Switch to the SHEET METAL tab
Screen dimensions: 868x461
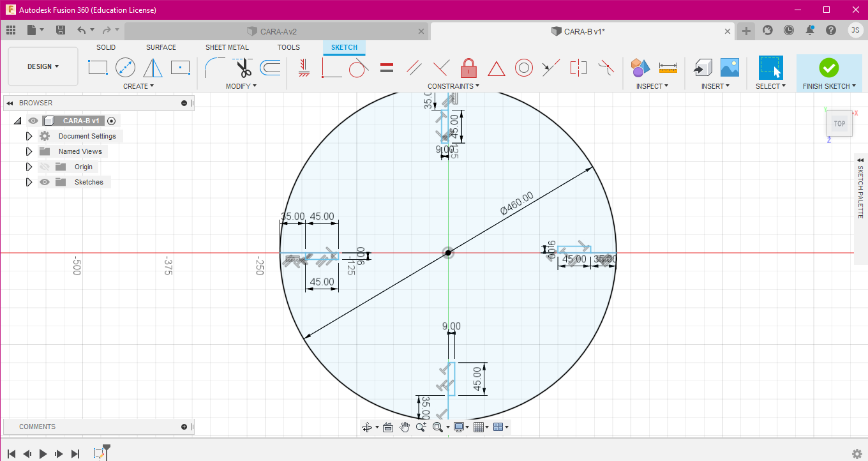(x=227, y=47)
